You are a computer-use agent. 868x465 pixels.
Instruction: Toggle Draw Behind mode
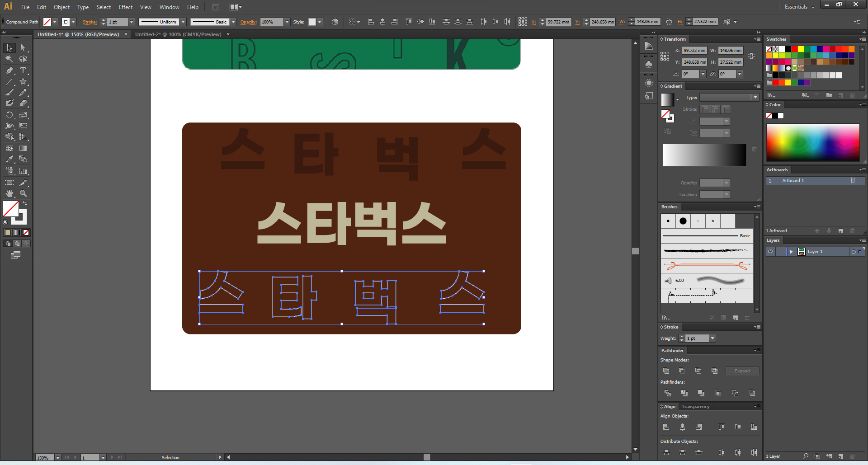[17, 244]
